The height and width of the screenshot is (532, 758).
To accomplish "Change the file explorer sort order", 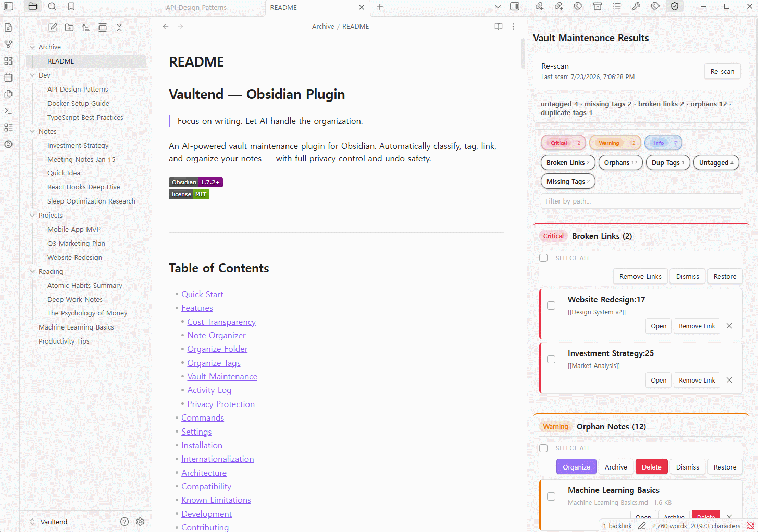I will click(86, 28).
